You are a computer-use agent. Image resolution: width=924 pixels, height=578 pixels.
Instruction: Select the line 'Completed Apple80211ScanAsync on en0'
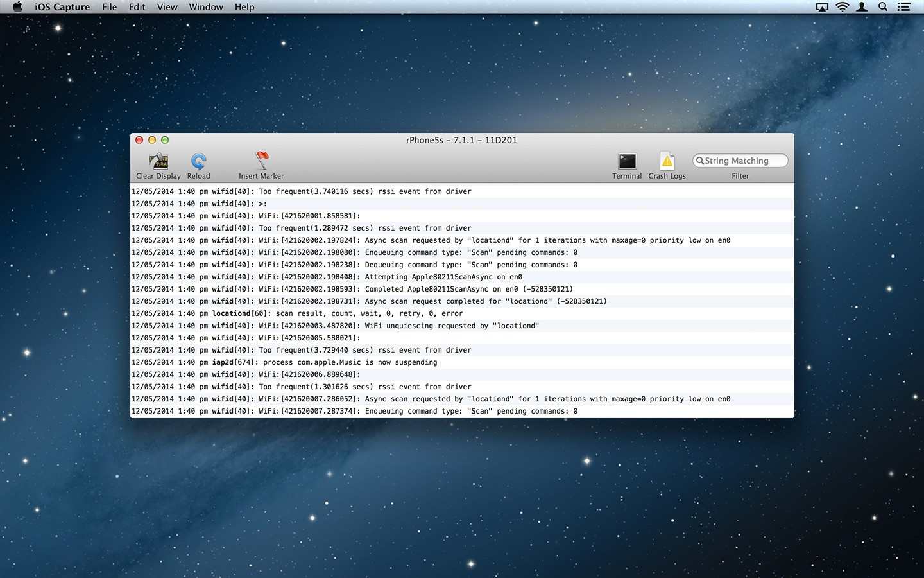tap(462, 289)
